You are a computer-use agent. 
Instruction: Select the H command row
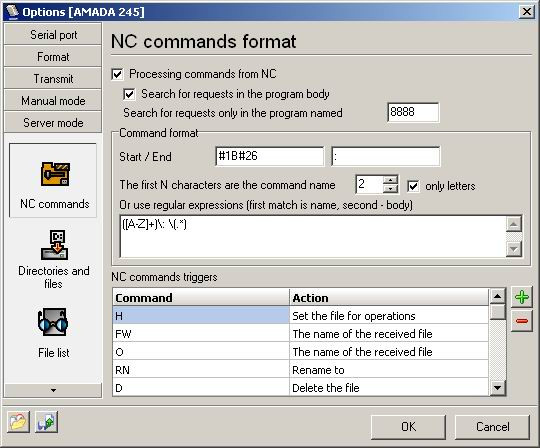pyautogui.click(x=201, y=315)
